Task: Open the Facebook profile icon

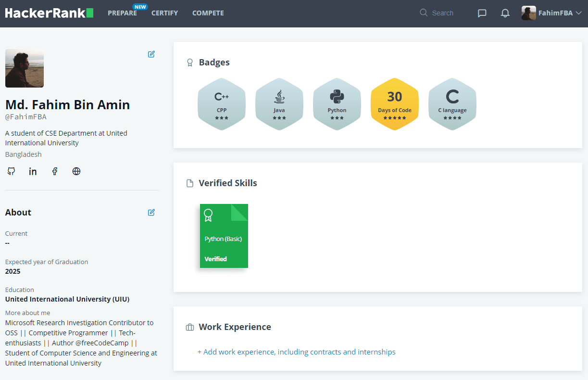Action: (x=55, y=171)
